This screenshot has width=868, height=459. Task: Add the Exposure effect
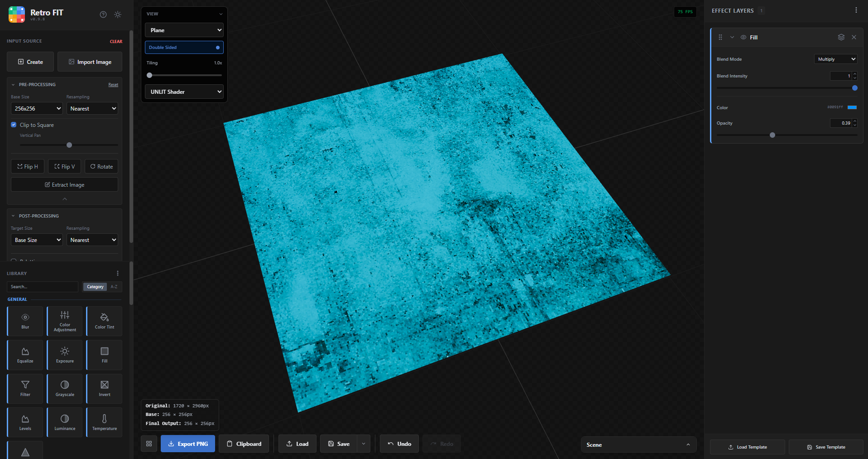[x=65, y=355]
